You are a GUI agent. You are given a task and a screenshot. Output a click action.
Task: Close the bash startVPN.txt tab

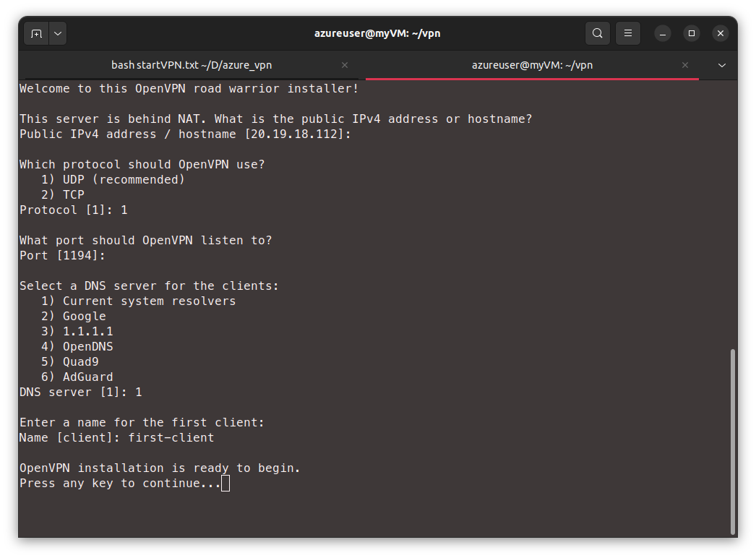(345, 65)
